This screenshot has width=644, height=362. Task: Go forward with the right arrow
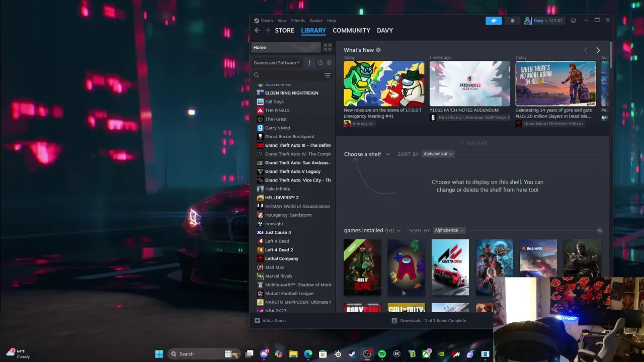[x=268, y=30]
